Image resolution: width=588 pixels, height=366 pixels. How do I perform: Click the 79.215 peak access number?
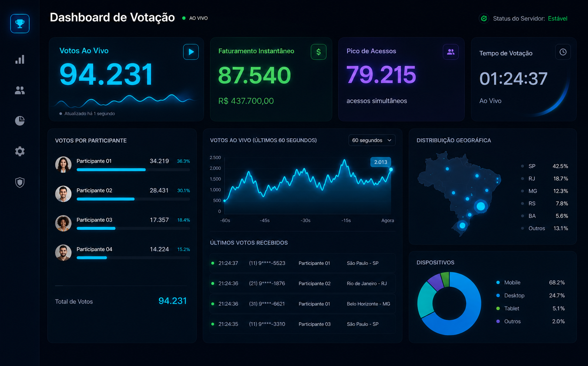381,75
